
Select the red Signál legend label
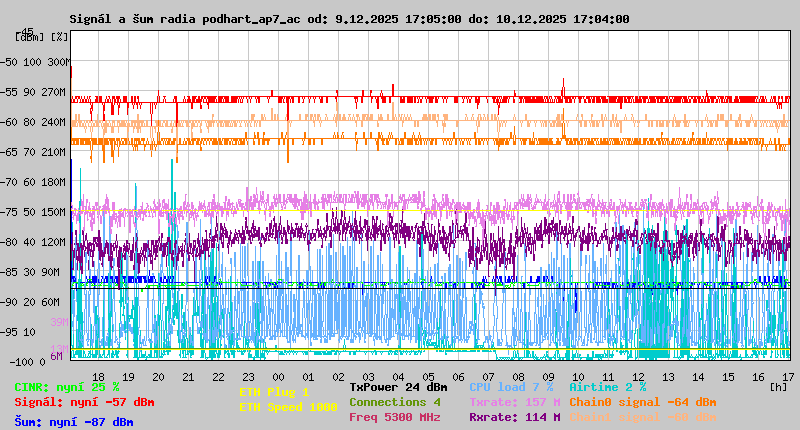click(84, 402)
